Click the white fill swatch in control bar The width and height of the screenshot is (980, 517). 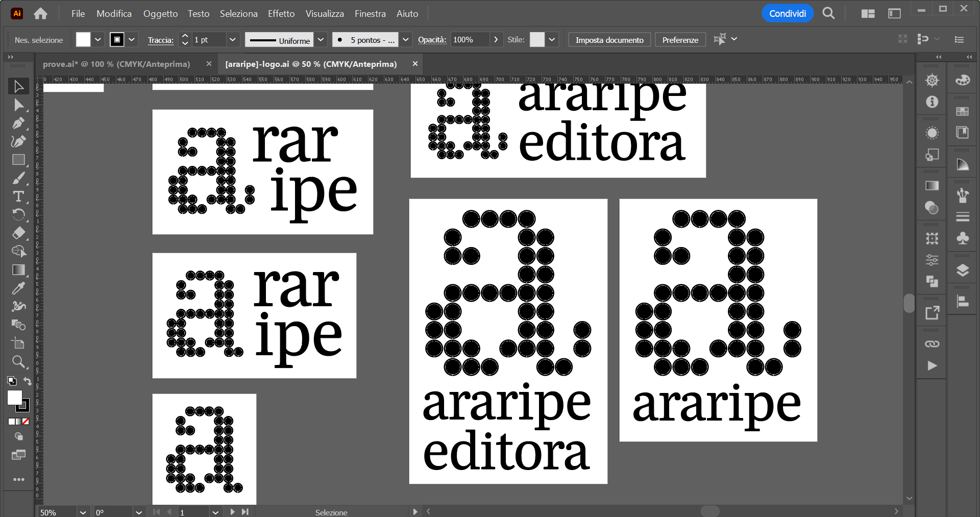[83, 39]
